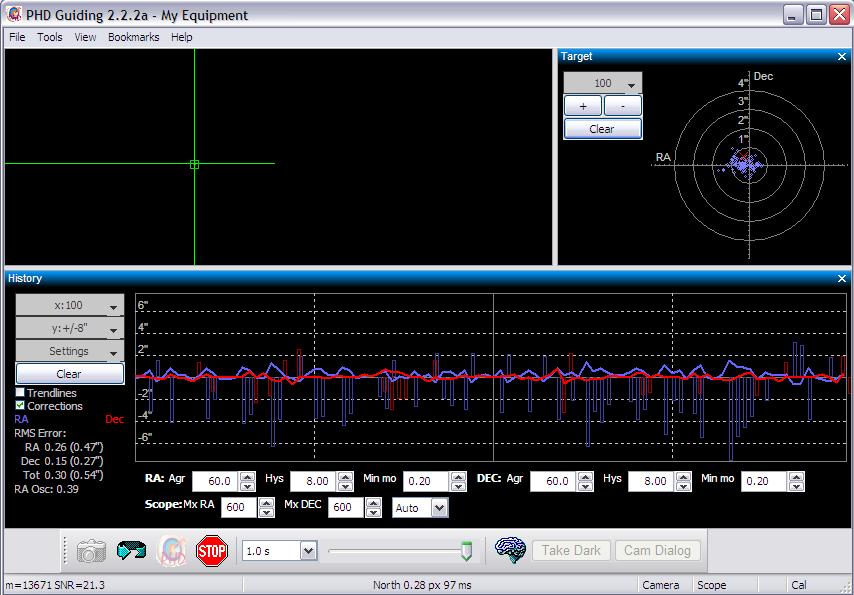Click the Mx RA value field
The image size is (854, 595).
(240, 507)
